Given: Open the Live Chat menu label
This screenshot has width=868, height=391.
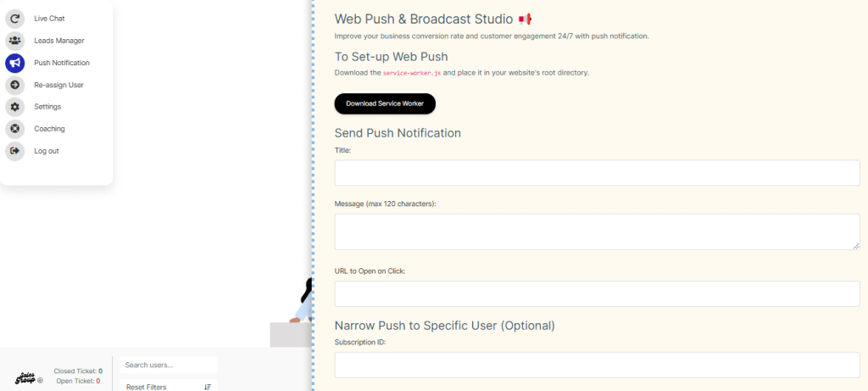Looking at the screenshot, I should click(49, 19).
